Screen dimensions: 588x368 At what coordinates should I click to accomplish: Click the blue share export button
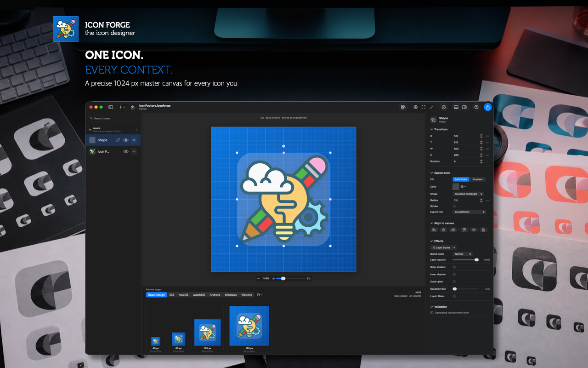(488, 107)
